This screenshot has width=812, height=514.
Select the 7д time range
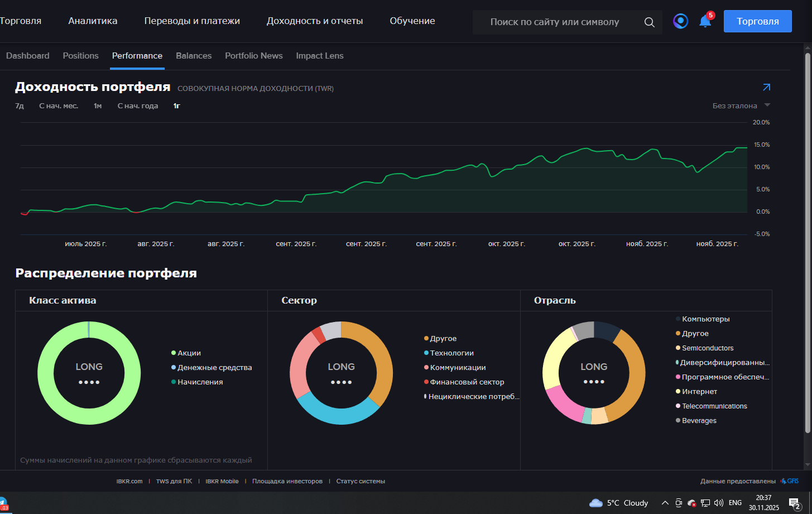pyautogui.click(x=20, y=106)
